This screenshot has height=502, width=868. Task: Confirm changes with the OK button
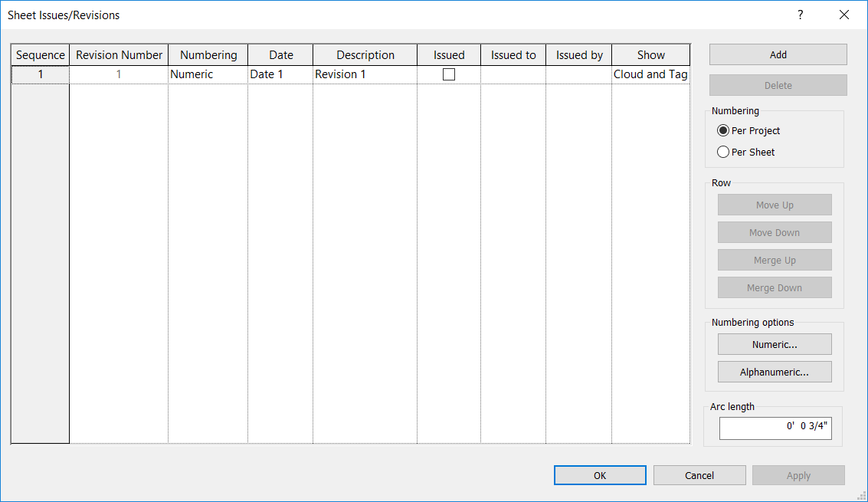pyautogui.click(x=600, y=475)
